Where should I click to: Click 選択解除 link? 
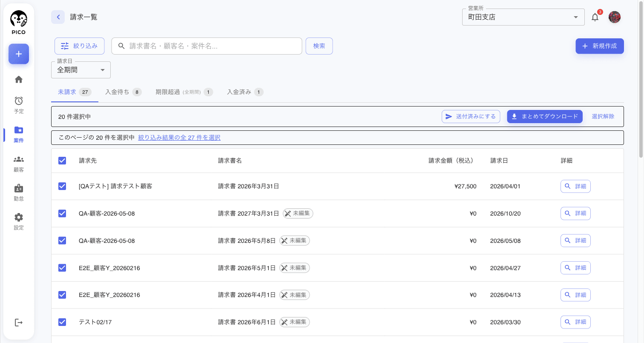[x=603, y=116]
